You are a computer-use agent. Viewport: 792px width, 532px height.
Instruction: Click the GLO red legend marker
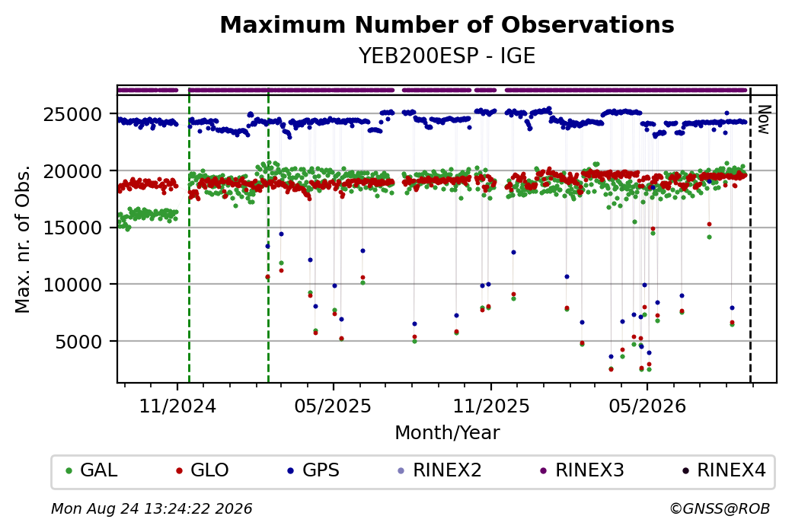tap(179, 471)
